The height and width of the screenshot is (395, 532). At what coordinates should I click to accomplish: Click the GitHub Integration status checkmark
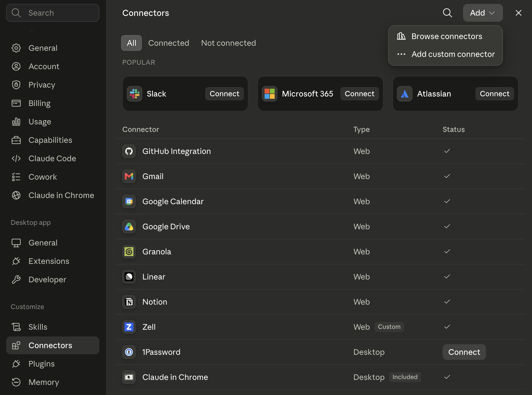[447, 151]
